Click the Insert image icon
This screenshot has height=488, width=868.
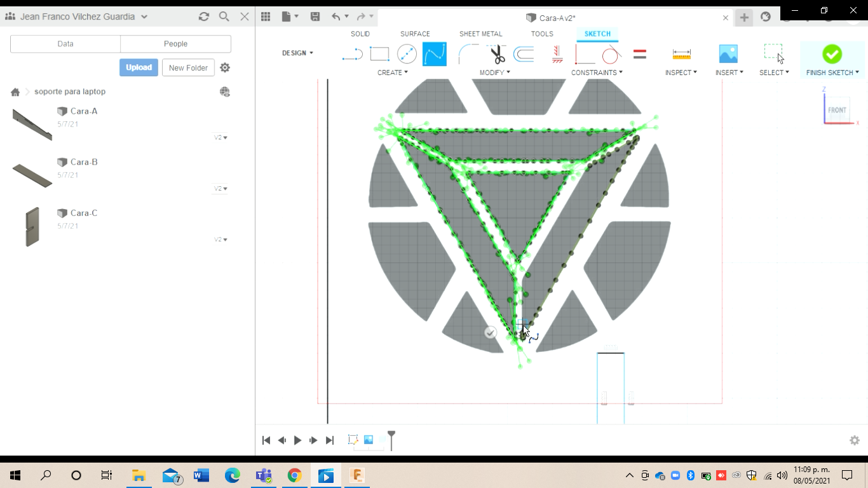click(x=728, y=54)
